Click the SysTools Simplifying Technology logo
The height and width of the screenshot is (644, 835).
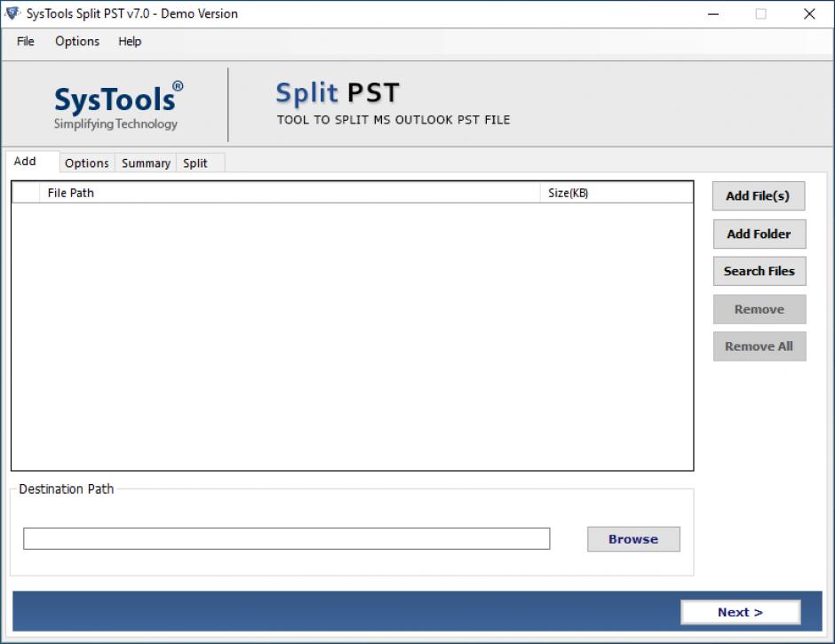coord(117,106)
